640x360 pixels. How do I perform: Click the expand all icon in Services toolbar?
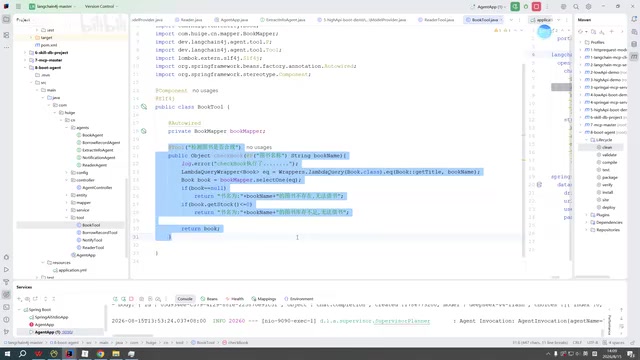point(45,299)
